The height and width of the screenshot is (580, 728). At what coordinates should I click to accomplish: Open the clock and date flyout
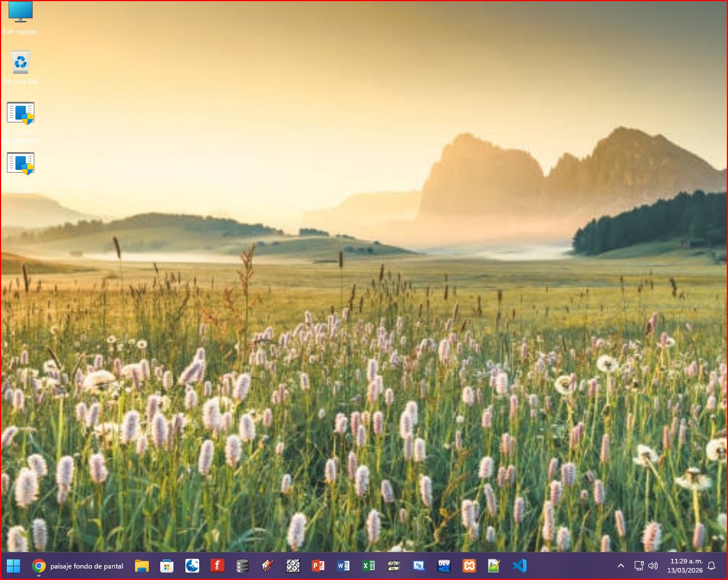685,566
